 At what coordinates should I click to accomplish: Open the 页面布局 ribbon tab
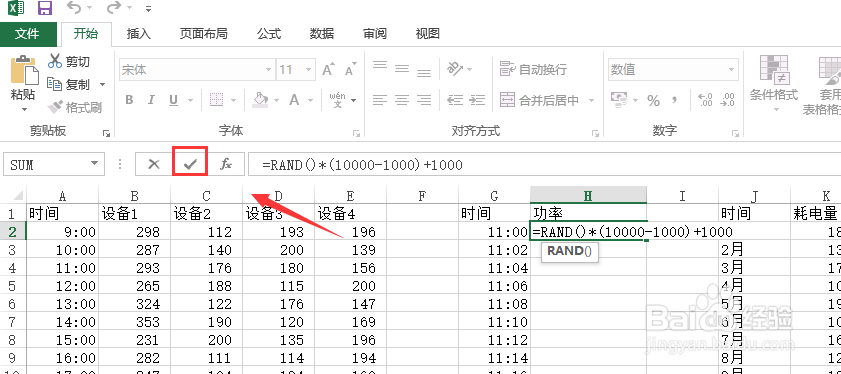(203, 34)
